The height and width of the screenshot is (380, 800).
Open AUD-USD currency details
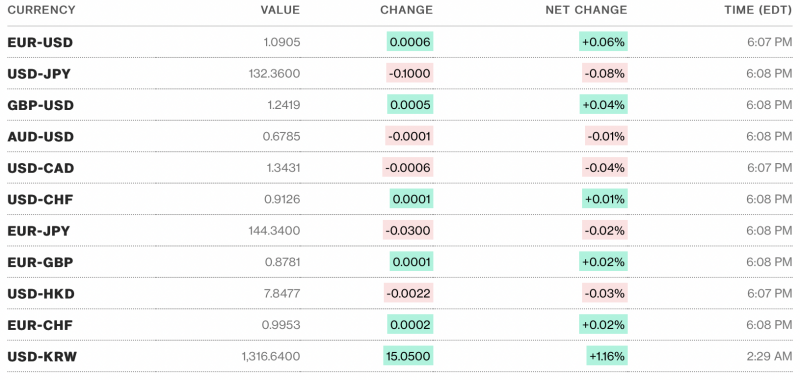pyautogui.click(x=40, y=137)
